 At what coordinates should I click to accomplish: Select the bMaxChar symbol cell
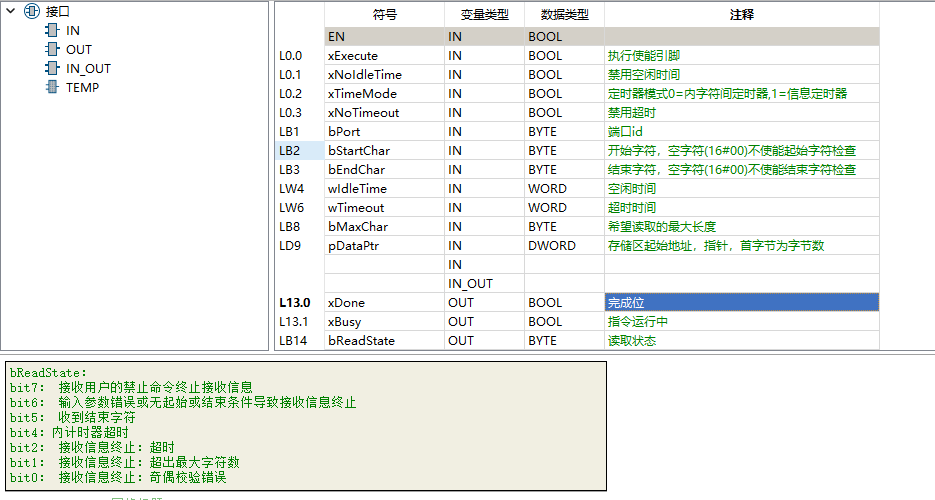click(x=385, y=227)
